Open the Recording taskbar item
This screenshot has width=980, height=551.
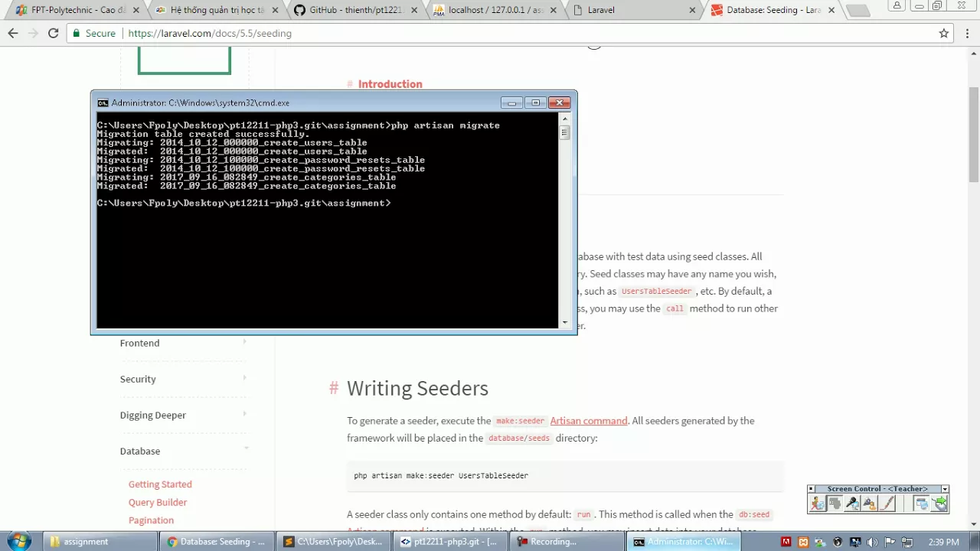pos(567,542)
